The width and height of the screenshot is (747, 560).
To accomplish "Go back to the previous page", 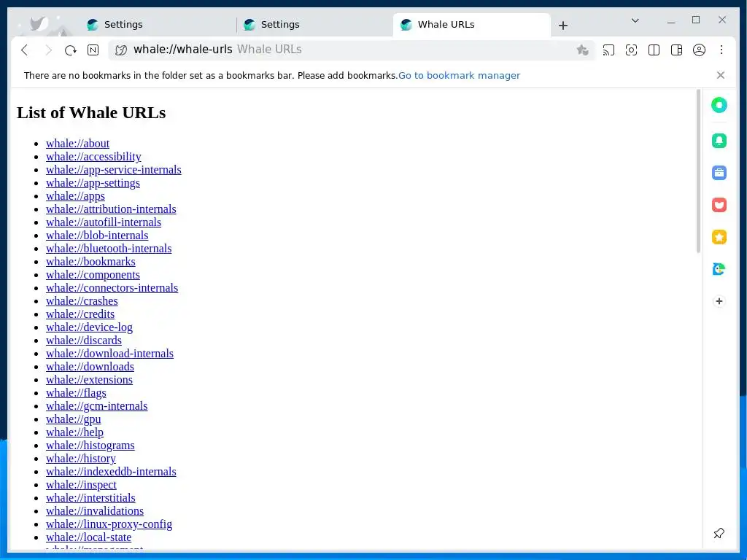I will (x=25, y=50).
